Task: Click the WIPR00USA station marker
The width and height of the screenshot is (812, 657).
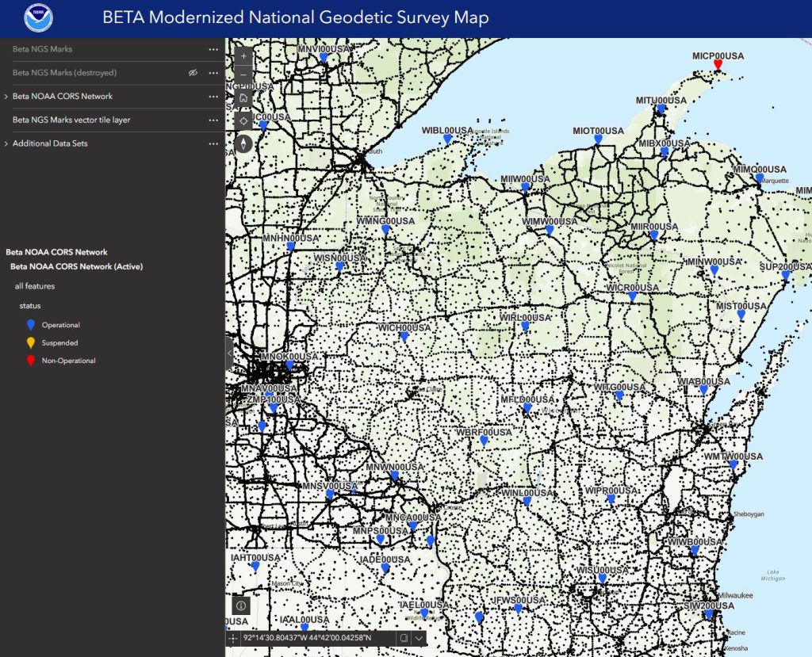Action: (611, 499)
